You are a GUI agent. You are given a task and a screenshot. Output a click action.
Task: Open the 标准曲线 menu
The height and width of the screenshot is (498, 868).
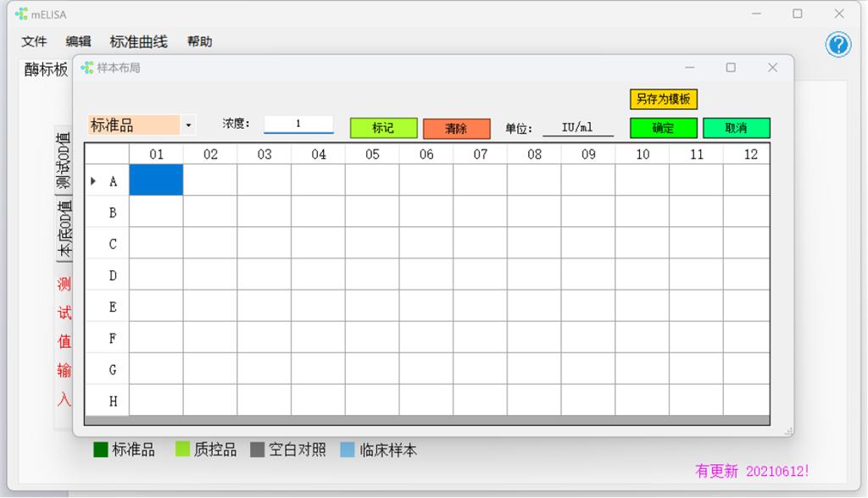point(138,41)
